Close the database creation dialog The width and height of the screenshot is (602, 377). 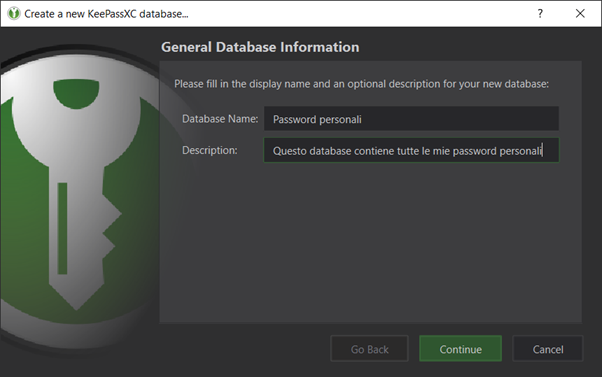(580, 13)
